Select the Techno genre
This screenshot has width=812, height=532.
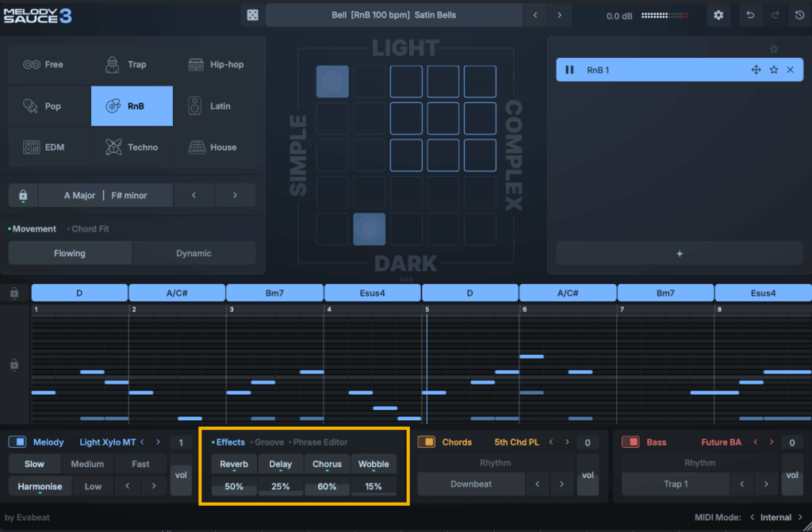132,147
